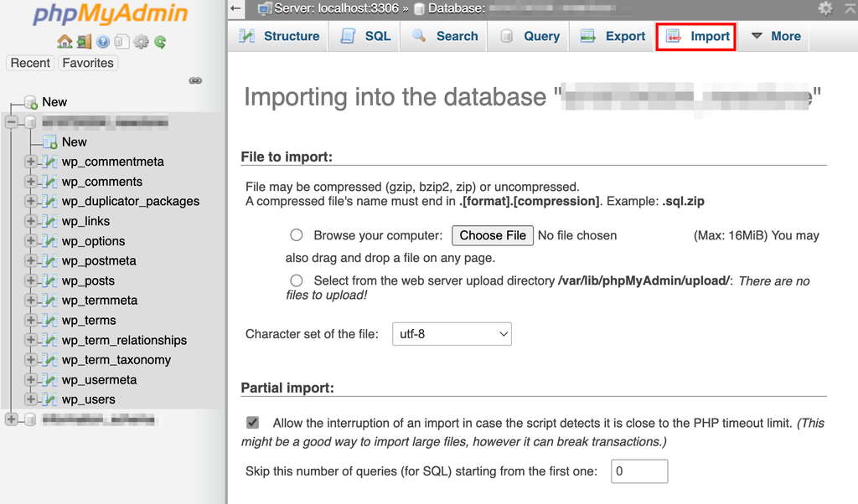
Task: Open the wp_usermeta table name
Action: [x=99, y=380]
